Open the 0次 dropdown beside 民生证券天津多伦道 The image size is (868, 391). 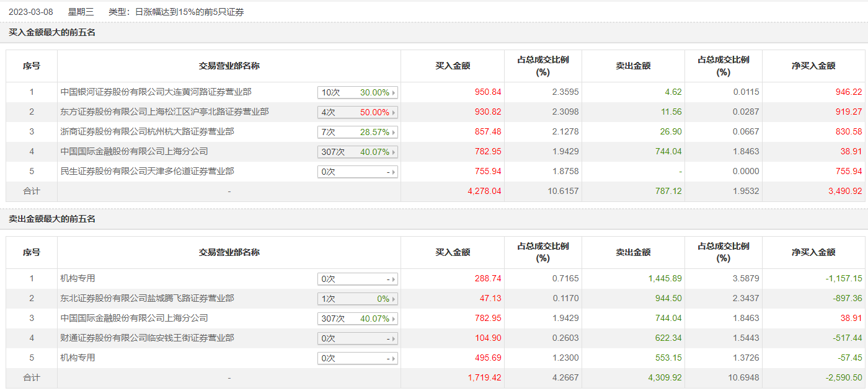(358, 172)
